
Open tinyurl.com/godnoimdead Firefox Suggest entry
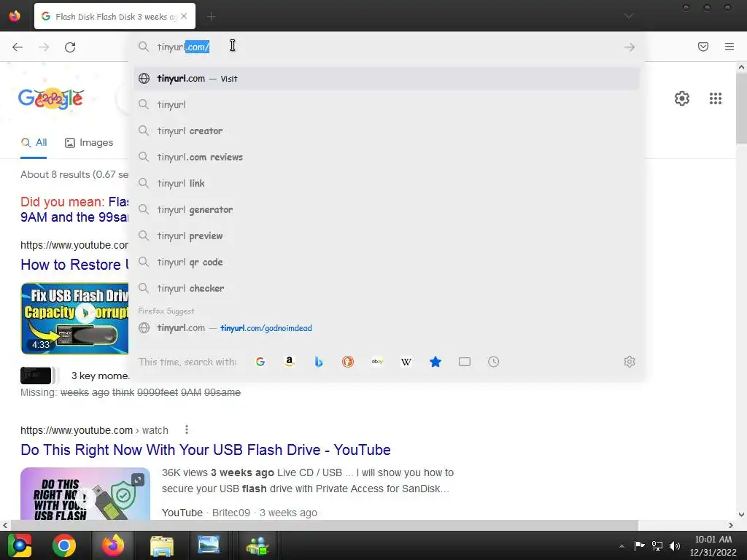point(387,328)
